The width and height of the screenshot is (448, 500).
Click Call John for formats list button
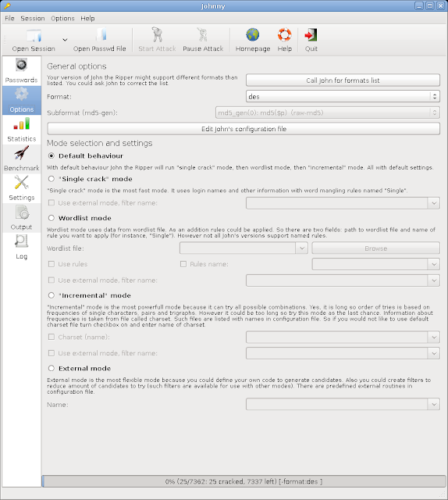pyautogui.click(x=343, y=80)
